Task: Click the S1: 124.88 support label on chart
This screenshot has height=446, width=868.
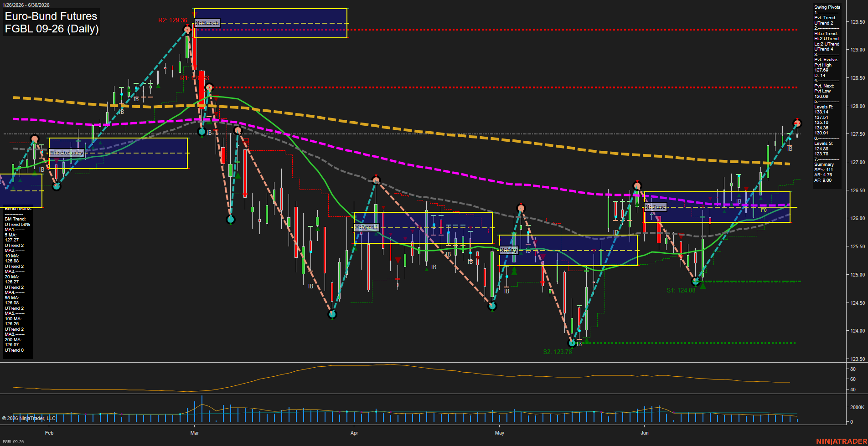Action: pos(681,290)
